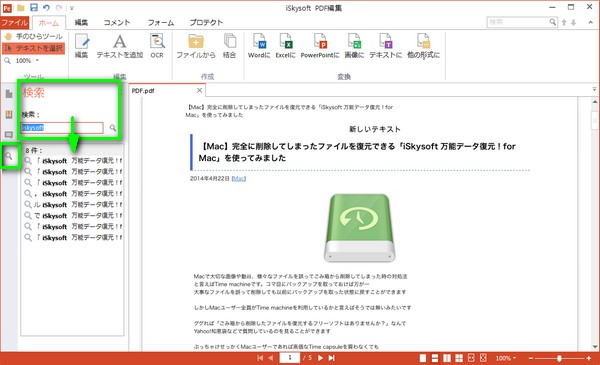Convert the PDF with 画像に
This screenshot has height=365, width=600.
354,46
